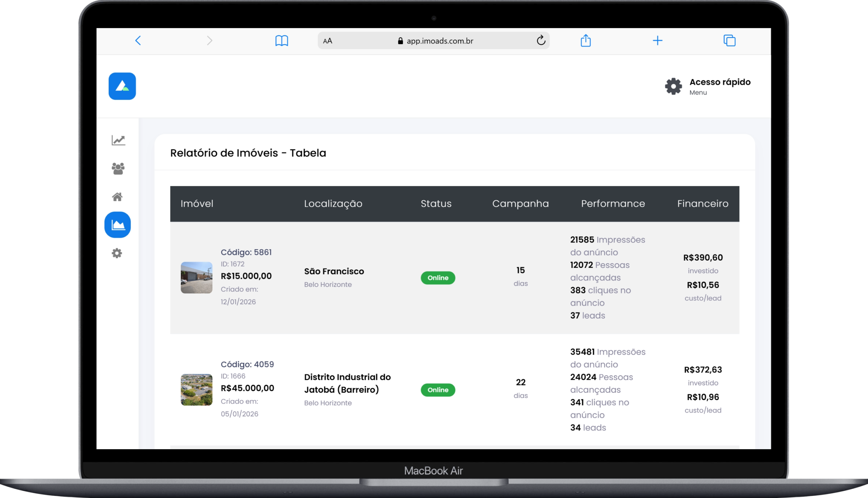Open a new tab with plus icon
Screen dimensions: 868x498
(657, 41)
